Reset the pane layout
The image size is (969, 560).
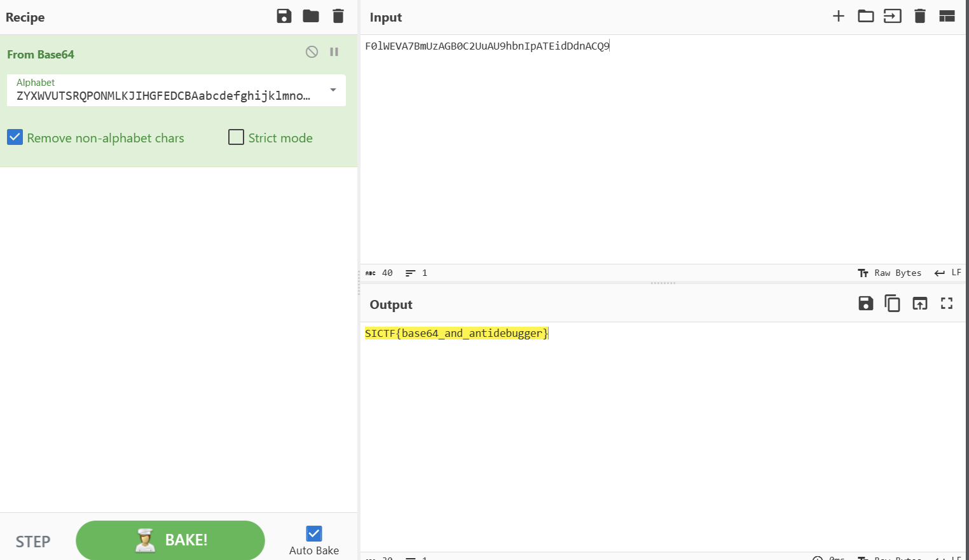[x=947, y=17]
